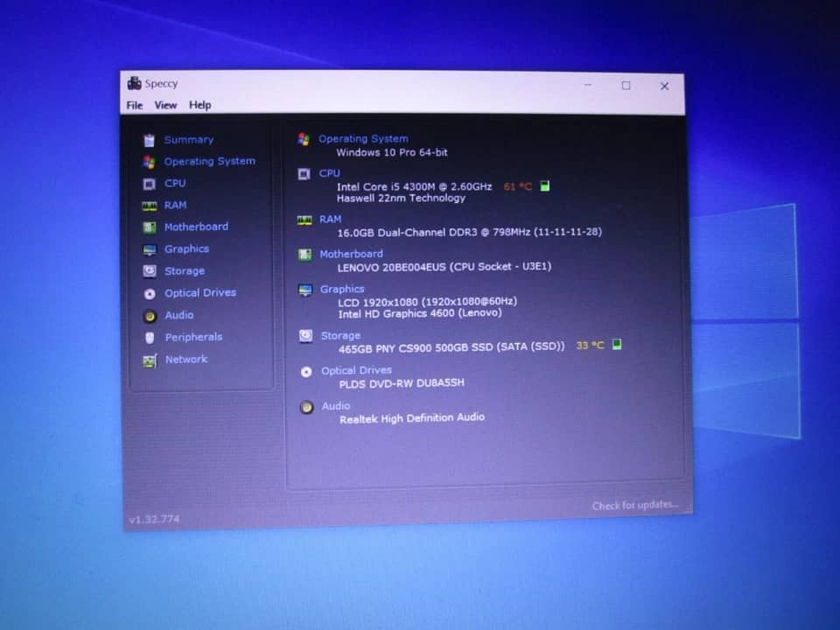Click the LCD 1920x1080 display text
Viewport: 840px width, 630px height.
tap(427, 302)
